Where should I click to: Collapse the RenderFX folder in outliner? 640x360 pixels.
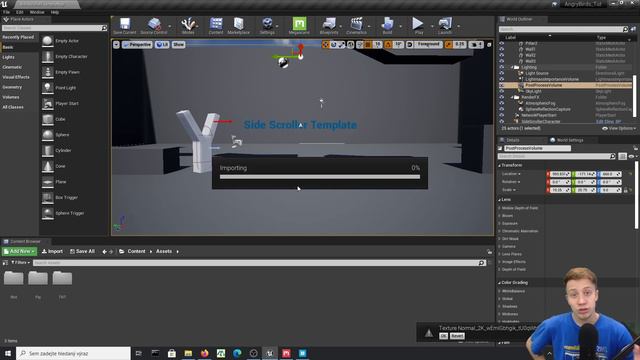(512, 98)
